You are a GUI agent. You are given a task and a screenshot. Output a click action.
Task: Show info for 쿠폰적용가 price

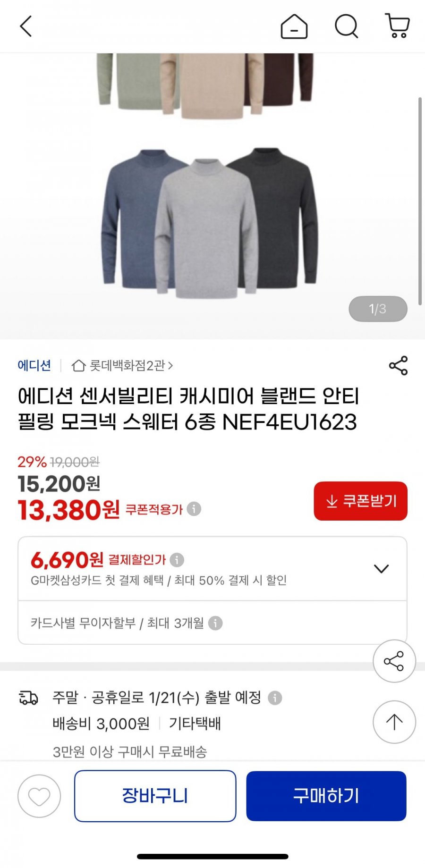tap(194, 509)
